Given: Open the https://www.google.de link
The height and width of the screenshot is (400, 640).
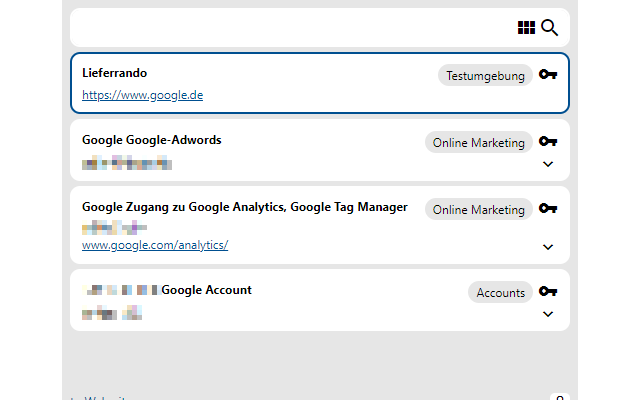Looking at the screenshot, I should click(x=143, y=96).
